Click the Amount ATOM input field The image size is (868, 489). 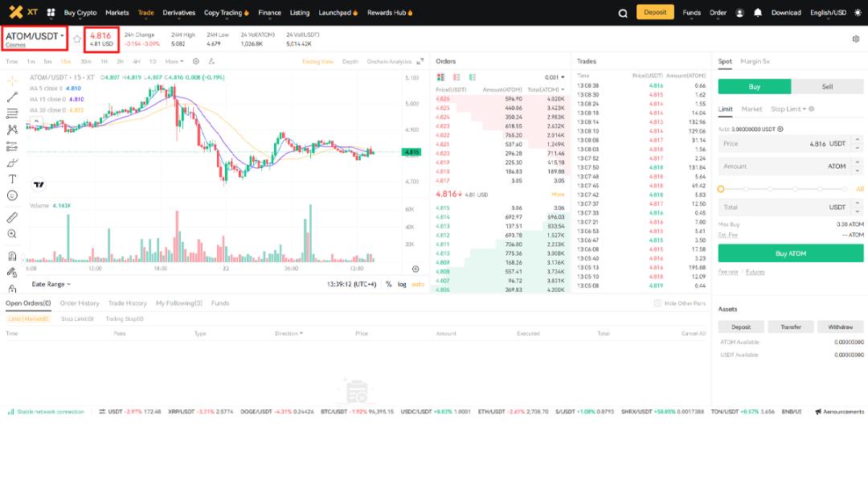pos(791,166)
